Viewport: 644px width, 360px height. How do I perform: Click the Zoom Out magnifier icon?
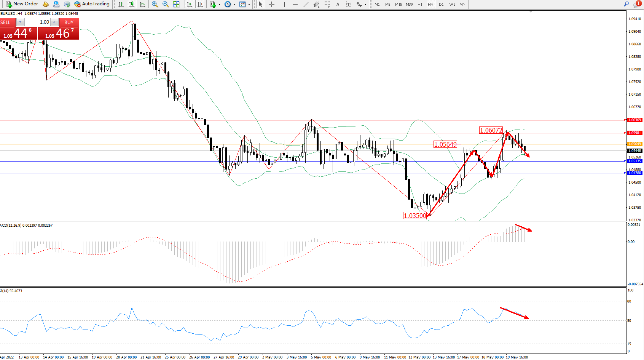tap(166, 4)
